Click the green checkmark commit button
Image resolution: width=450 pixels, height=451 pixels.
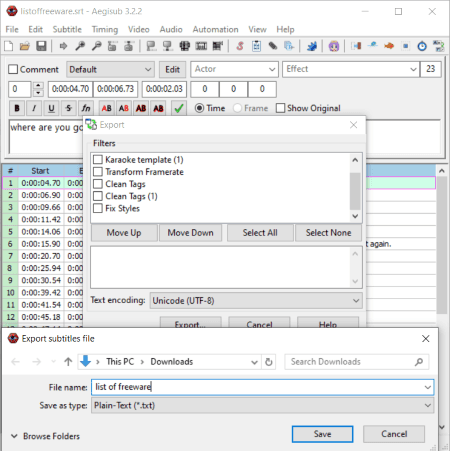[x=179, y=108]
